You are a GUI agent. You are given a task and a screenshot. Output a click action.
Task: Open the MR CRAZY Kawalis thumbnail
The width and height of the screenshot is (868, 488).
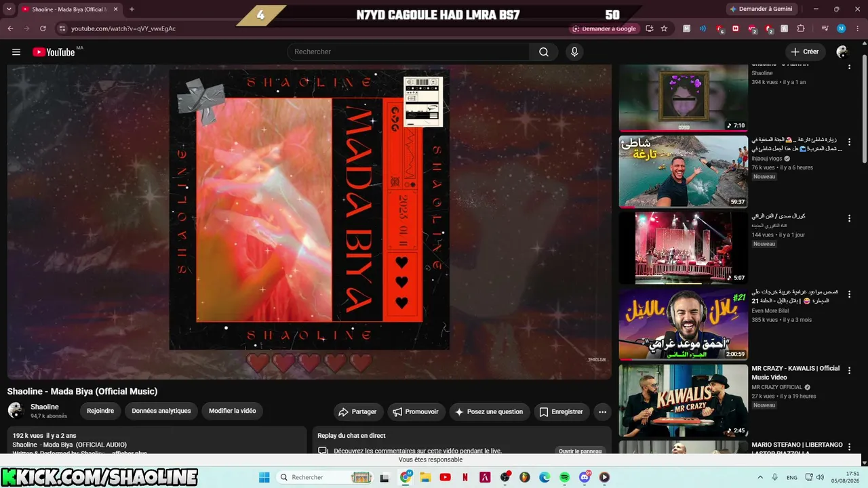(x=684, y=401)
